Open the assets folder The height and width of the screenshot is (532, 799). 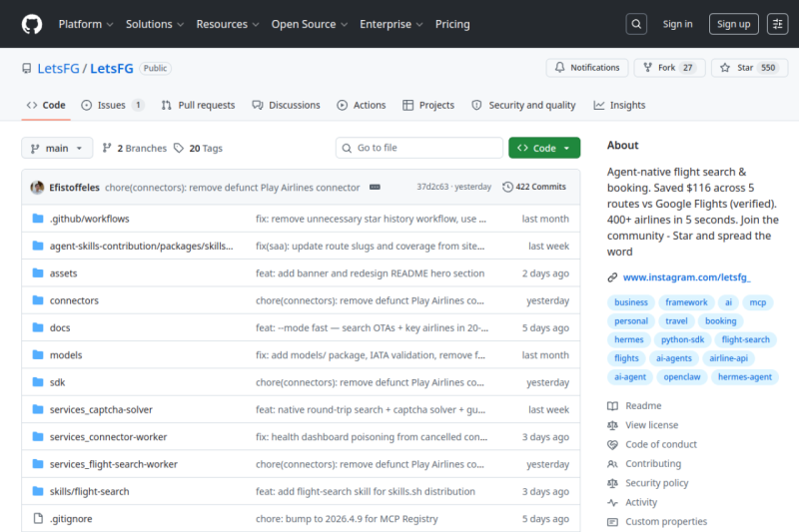tap(63, 273)
